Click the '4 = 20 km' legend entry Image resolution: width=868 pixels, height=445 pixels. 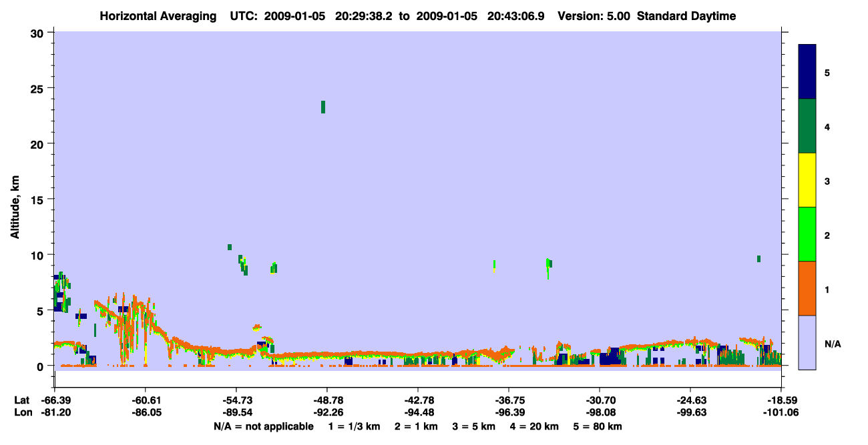pyautogui.click(x=536, y=426)
